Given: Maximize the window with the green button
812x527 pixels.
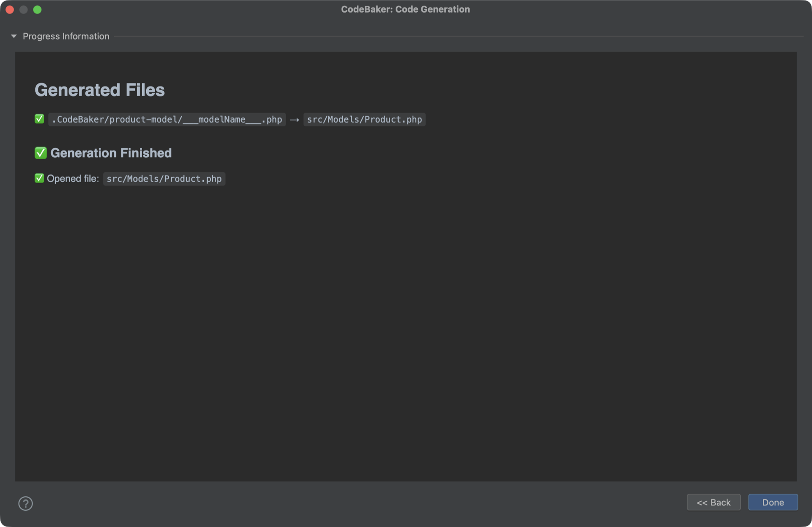Looking at the screenshot, I should pyautogui.click(x=37, y=9).
